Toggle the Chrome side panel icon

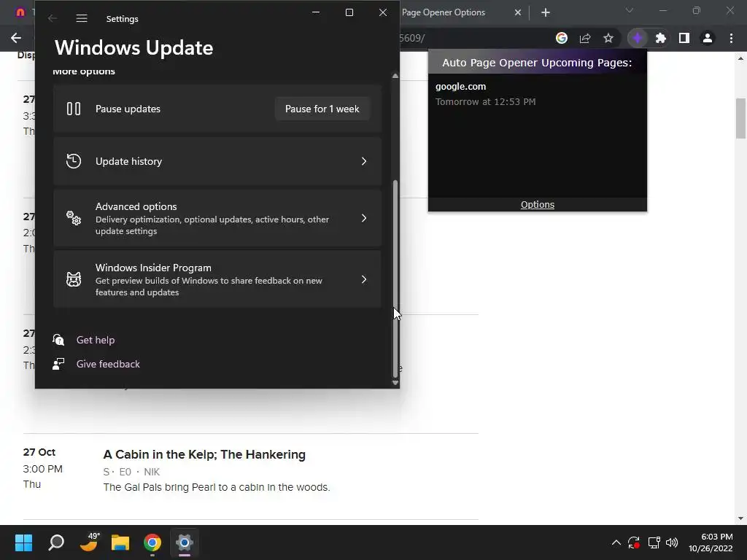coord(684,38)
